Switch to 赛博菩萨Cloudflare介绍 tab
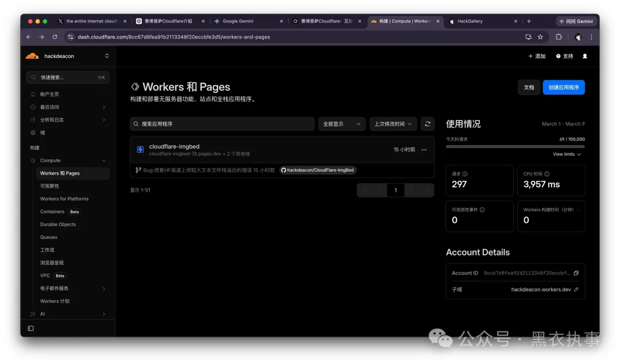 168,21
